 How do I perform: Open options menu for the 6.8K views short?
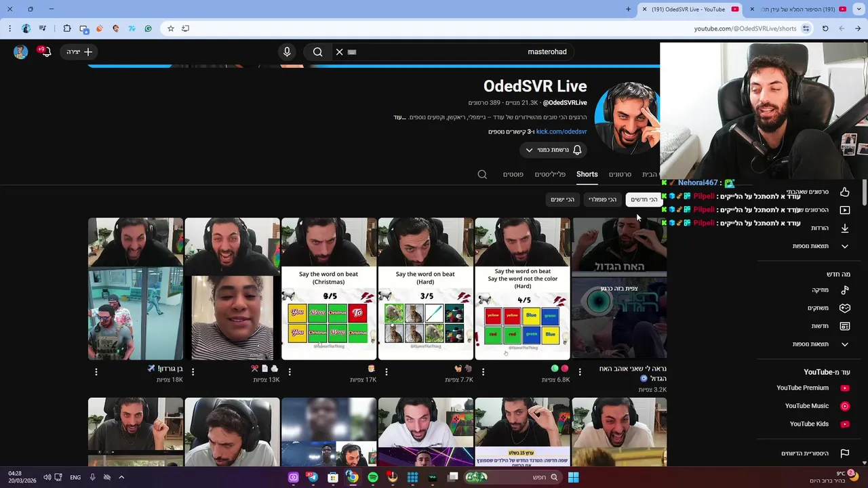pyautogui.click(x=484, y=372)
